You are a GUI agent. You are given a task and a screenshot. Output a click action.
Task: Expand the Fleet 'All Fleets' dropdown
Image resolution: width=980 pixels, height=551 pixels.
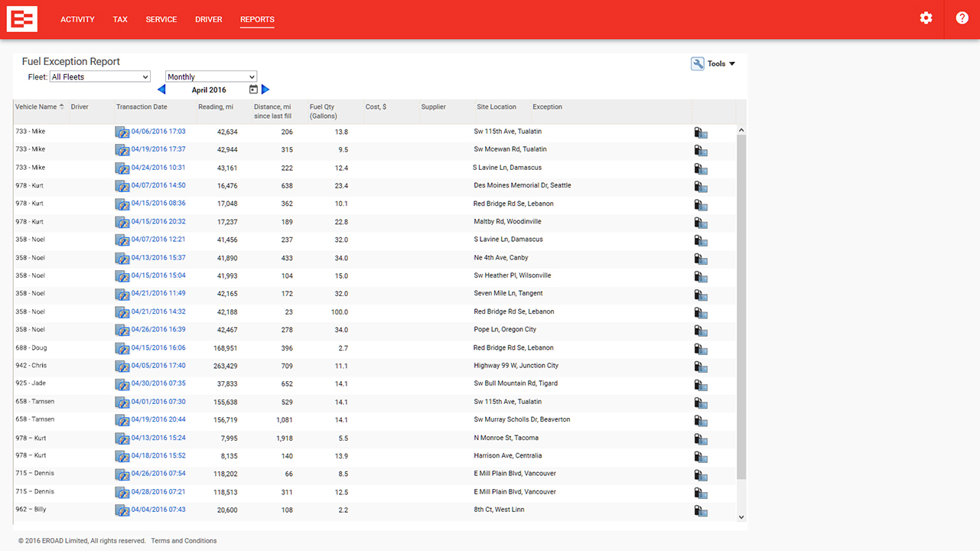(100, 77)
